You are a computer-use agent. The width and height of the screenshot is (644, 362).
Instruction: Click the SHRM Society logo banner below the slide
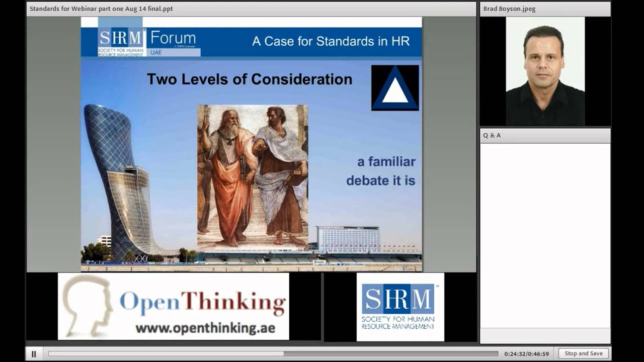click(x=400, y=307)
